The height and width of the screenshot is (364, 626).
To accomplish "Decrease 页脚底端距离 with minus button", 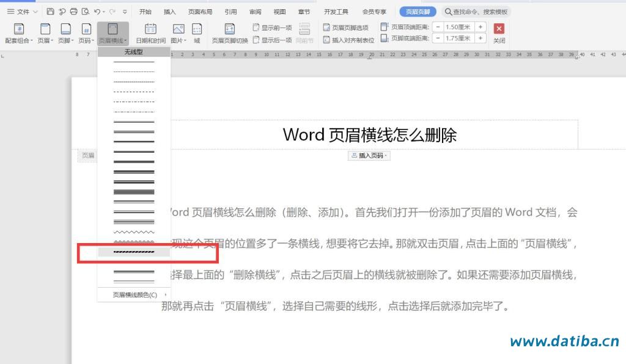I will (438, 38).
